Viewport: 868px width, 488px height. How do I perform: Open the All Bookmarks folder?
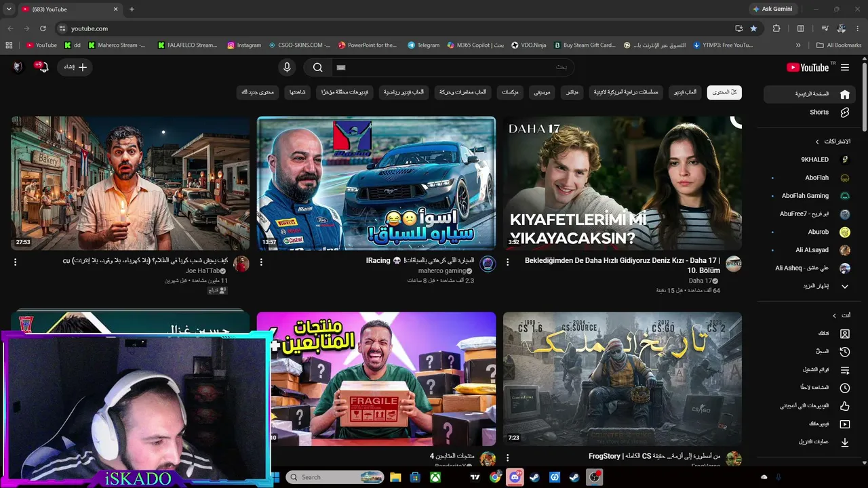[x=839, y=45]
